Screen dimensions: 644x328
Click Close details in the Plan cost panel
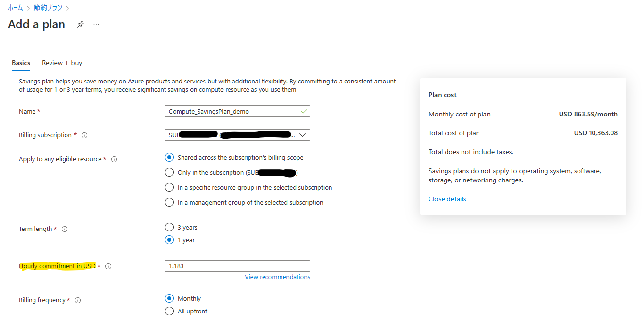[x=447, y=199]
